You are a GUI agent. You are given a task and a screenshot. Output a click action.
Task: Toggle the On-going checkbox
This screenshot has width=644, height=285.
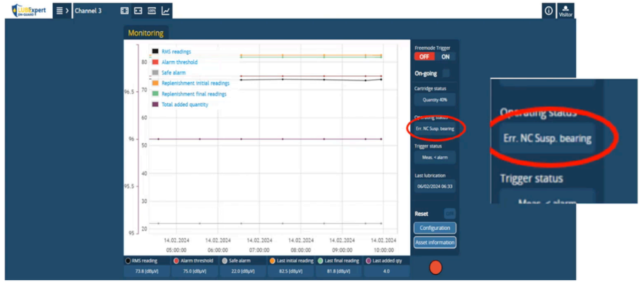(446, 73)
